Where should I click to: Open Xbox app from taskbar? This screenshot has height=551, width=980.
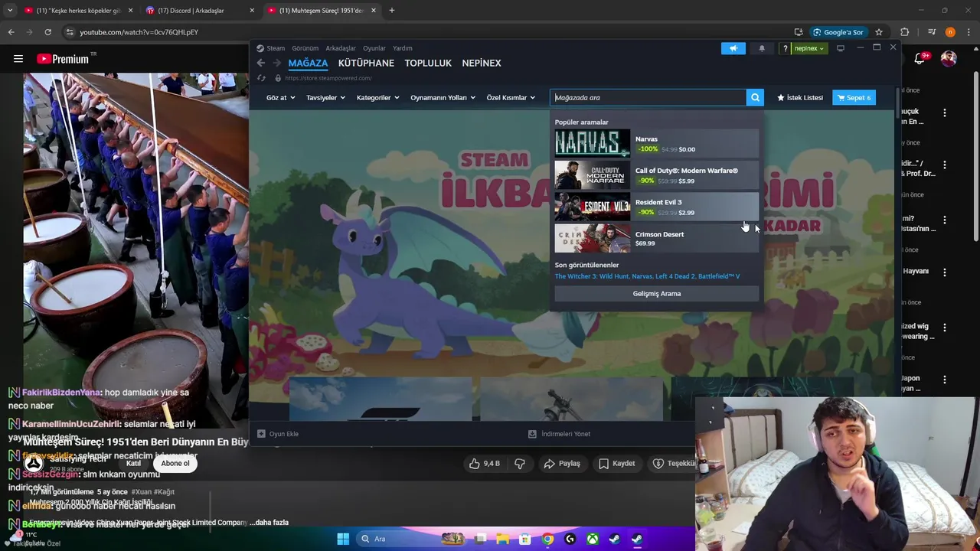click(593, 539)
